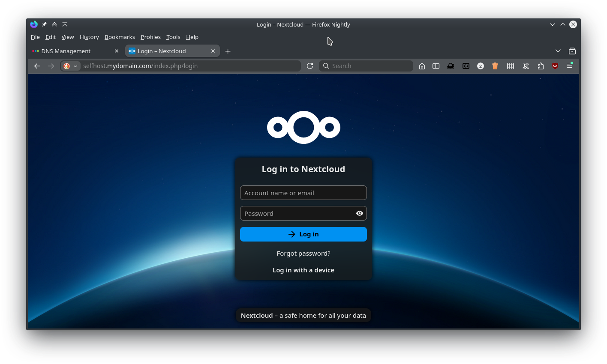
Task: Open the Firefox home page icon
Action: tap(422, 66)
